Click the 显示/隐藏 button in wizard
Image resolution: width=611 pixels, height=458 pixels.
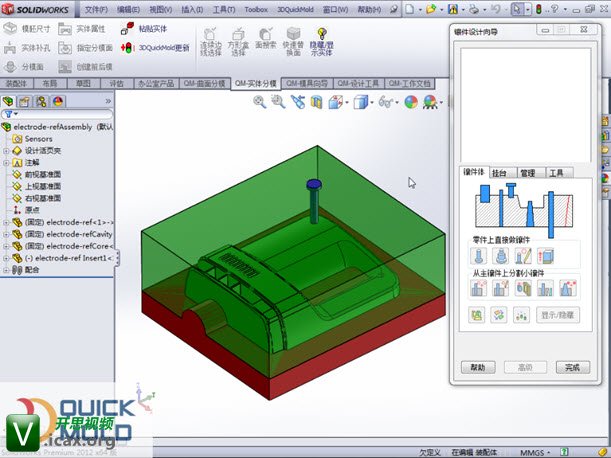558,315
